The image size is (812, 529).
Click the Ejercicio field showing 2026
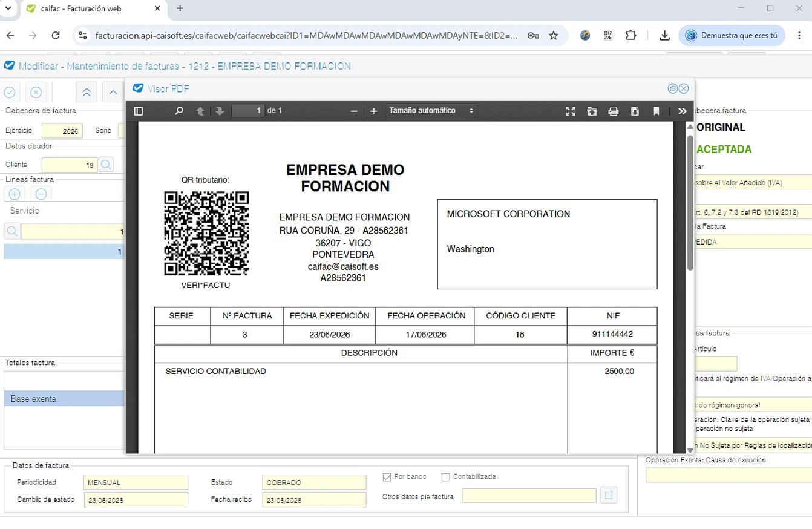(61, 131)
